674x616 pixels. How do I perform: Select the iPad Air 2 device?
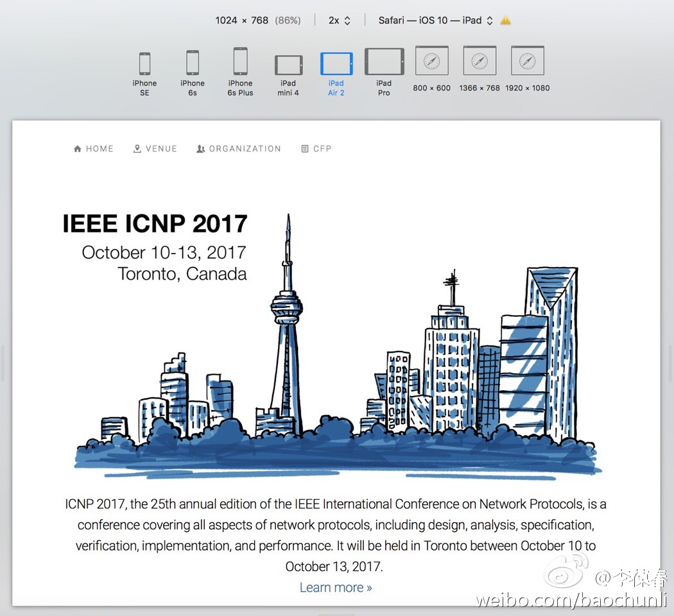(336, 65)
